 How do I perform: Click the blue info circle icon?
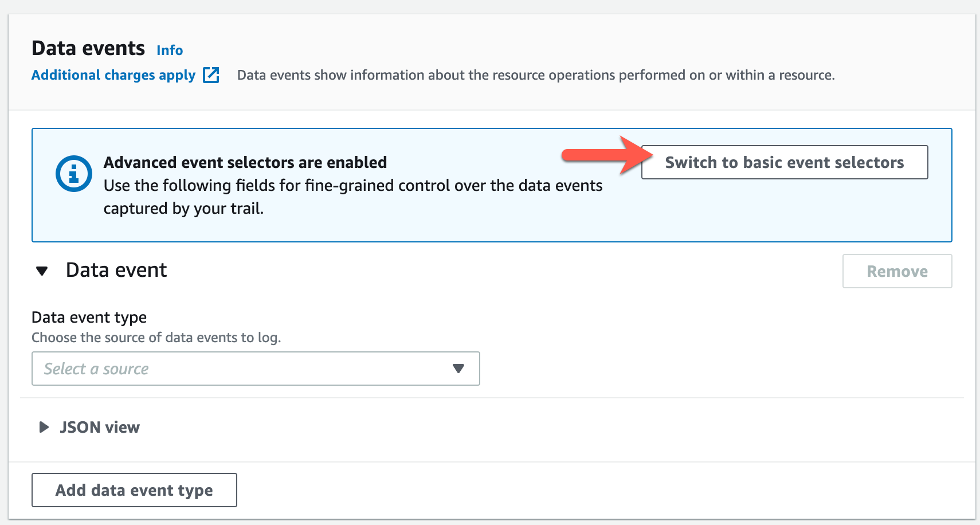[x=73, y=173]
